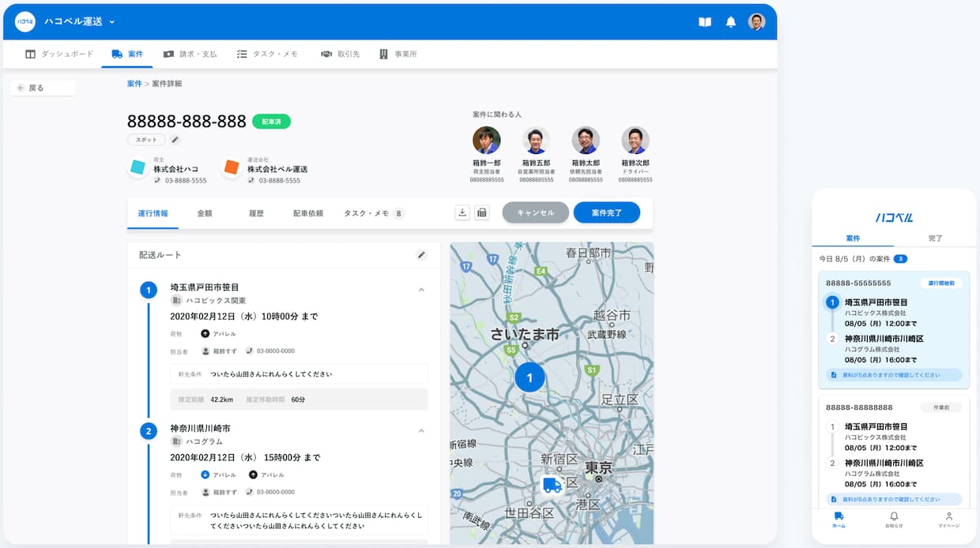Go to ダッシュボード navigation item
The image size is (980, 548).
(59, 54)
